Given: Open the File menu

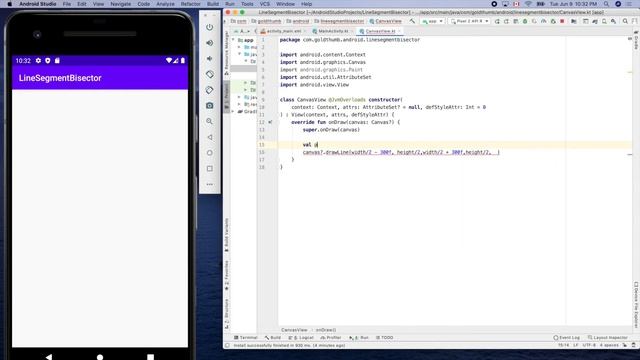Looking at the screenshot, I should tap(67, 4).
